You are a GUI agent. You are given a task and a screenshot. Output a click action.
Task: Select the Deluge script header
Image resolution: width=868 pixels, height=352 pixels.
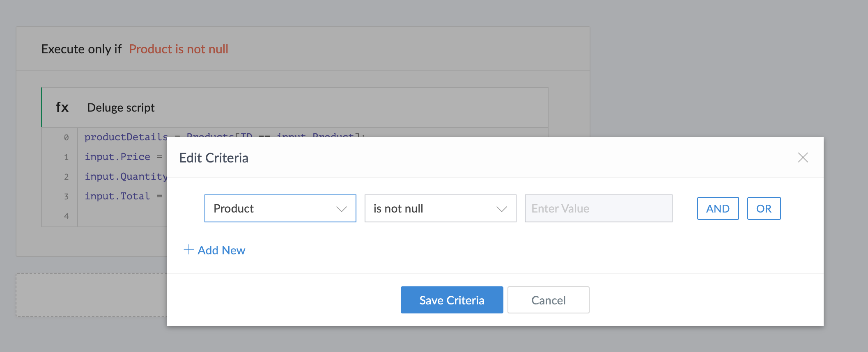tap(295, 107)
